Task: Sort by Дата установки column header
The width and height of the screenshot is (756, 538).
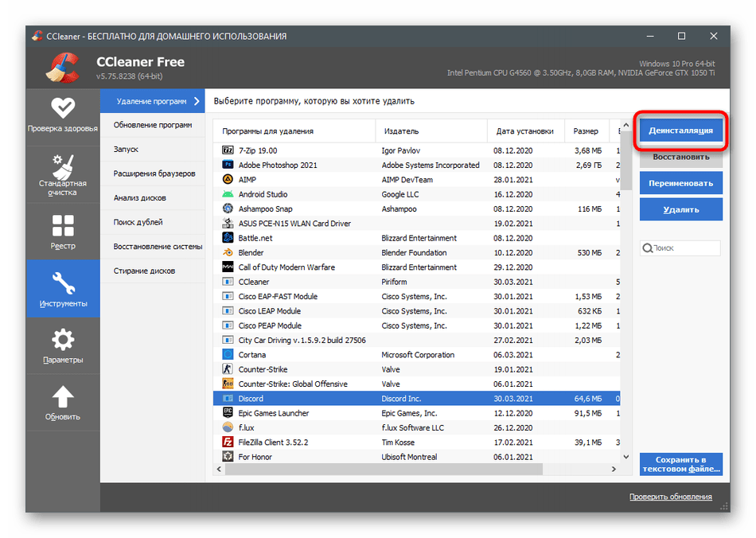Action: tap(524, 131)
